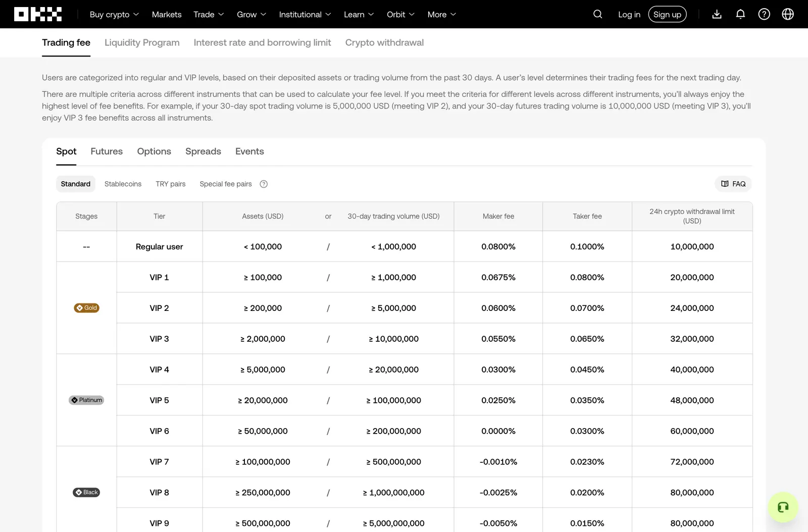This screenshot has height=532, width=808.
Task: Open the notifications bell
Action: (740, 14)
